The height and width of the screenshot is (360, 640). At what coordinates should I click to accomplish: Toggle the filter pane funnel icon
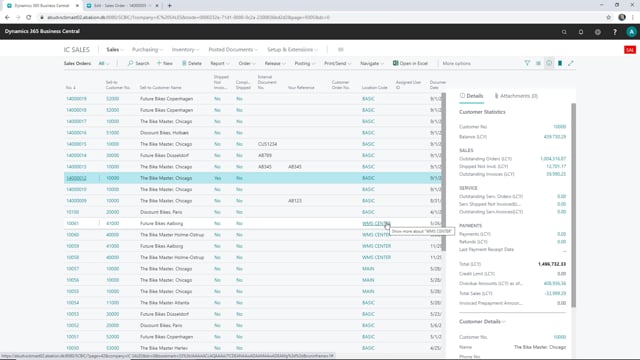click(x=527, y=63)
